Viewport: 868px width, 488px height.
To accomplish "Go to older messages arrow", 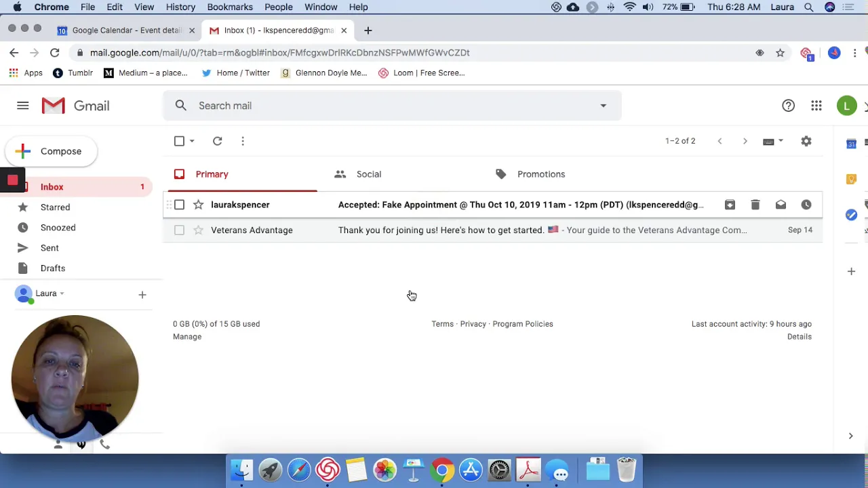I will [745, 141].
